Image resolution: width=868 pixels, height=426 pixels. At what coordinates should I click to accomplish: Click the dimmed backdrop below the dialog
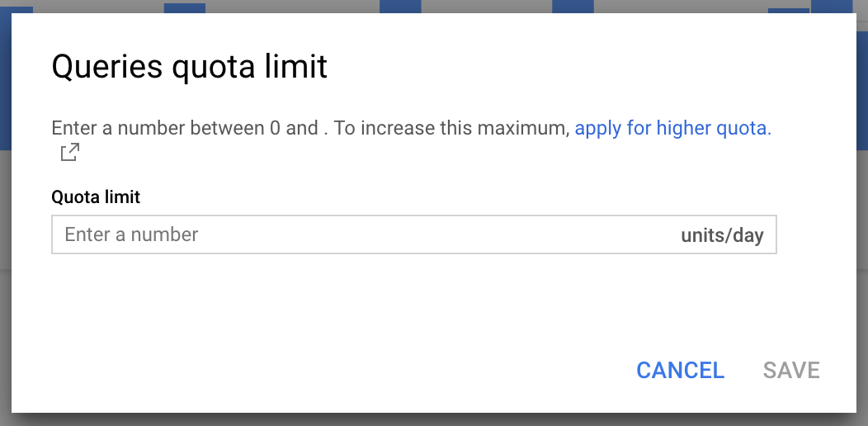click(x=434, y=419)
